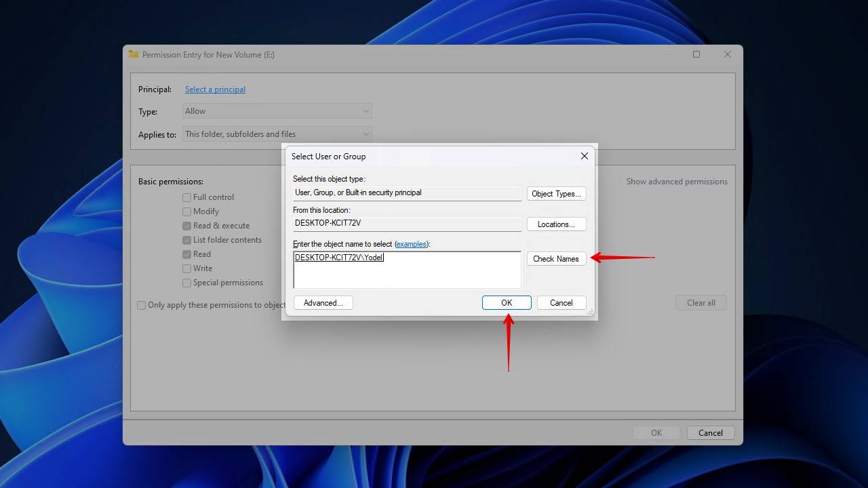The width and height of the screenshot is (868, 488).
Task: Enable the Modify permission checkbox
Action: tap(186, 211)
